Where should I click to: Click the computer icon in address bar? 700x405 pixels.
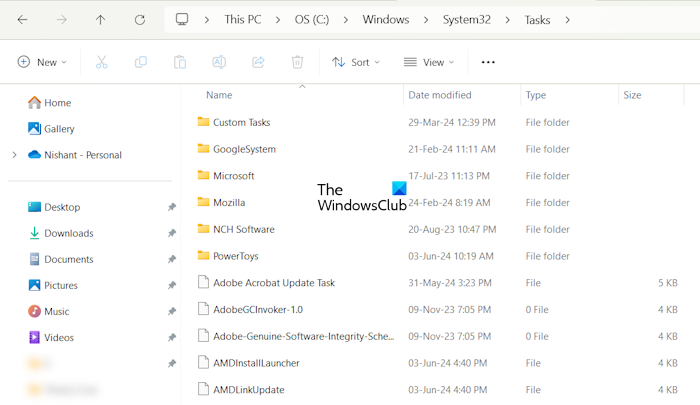[x=182, y=19]
